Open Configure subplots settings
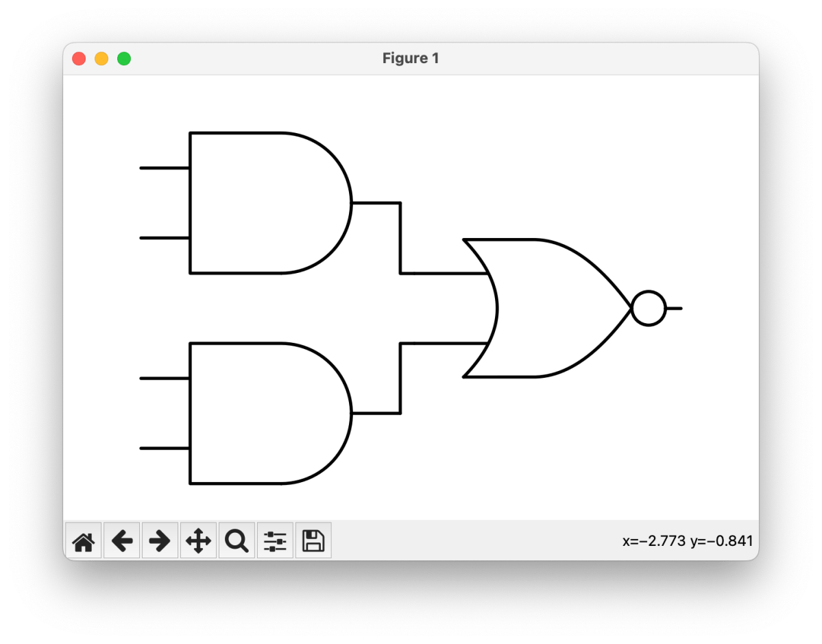This screenshot has height=644, width=822. point(275,540)
